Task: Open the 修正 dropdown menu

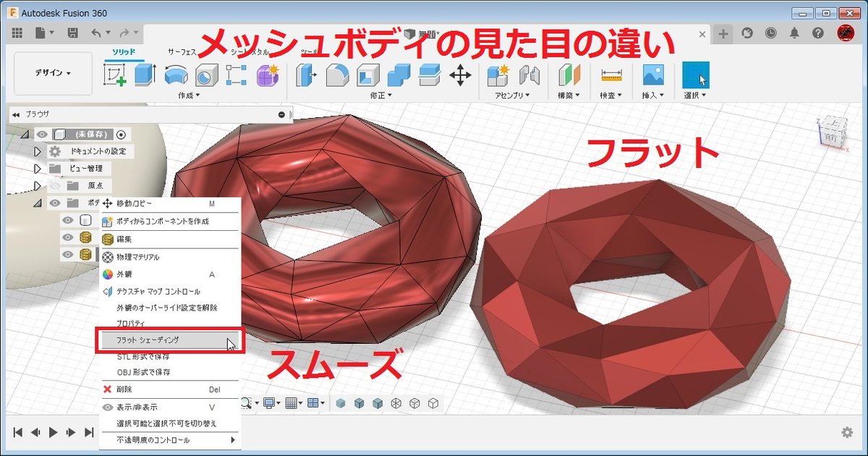Action: tap(380, 96)
